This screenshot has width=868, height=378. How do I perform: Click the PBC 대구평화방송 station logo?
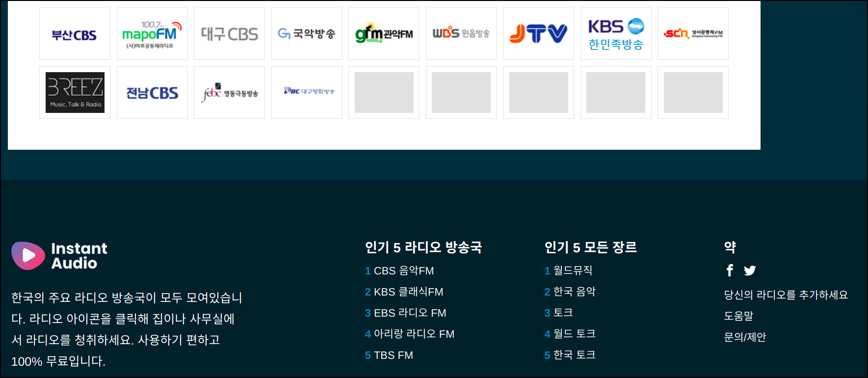pyautogui.click(x=307, y=92)
